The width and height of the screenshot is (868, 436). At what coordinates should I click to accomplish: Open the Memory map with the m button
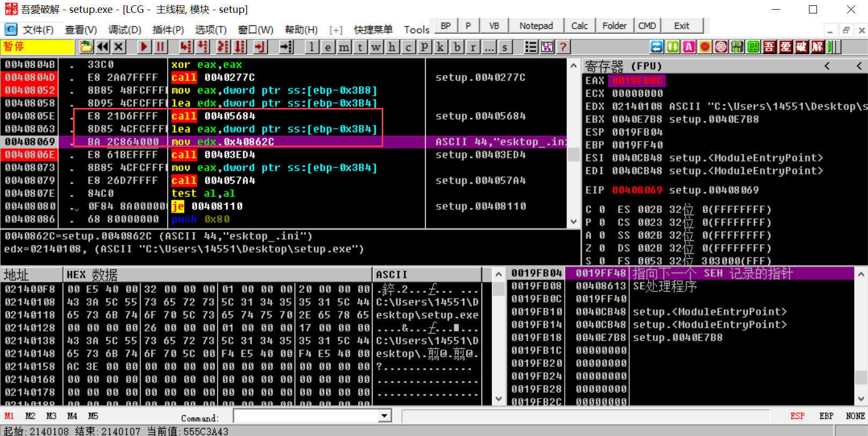point(344,47)
